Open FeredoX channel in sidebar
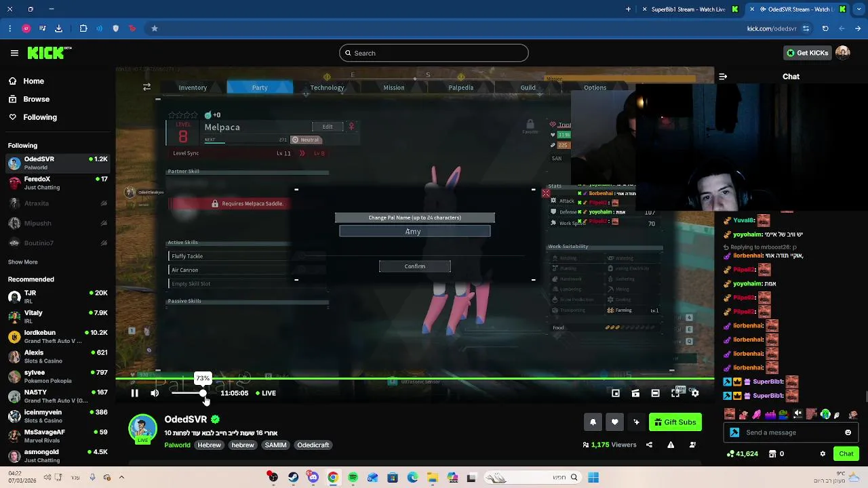The width and height of the screenshot is (868, 488). pyautogui.click(x=58, y=183)
